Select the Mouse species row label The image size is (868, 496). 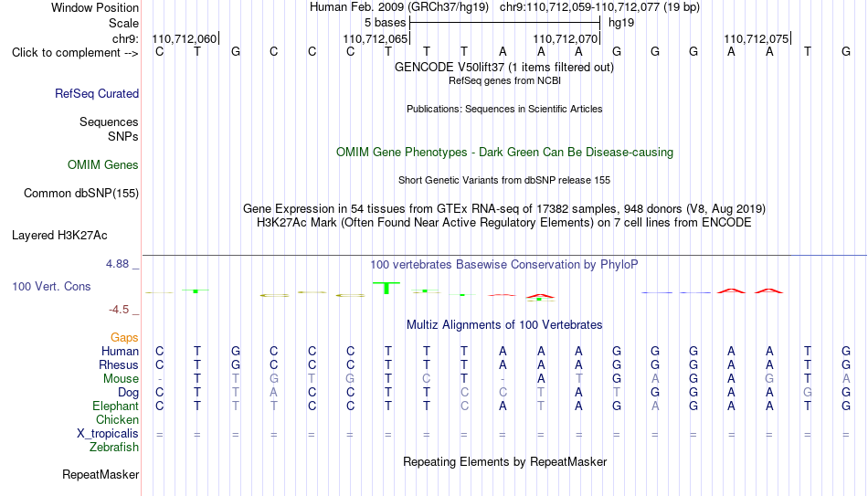pos(122,379)
